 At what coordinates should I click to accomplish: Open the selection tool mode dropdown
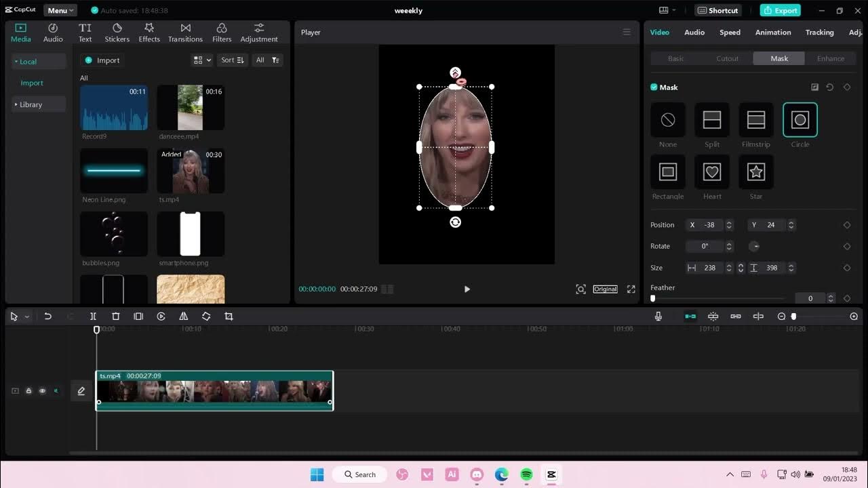27,317
